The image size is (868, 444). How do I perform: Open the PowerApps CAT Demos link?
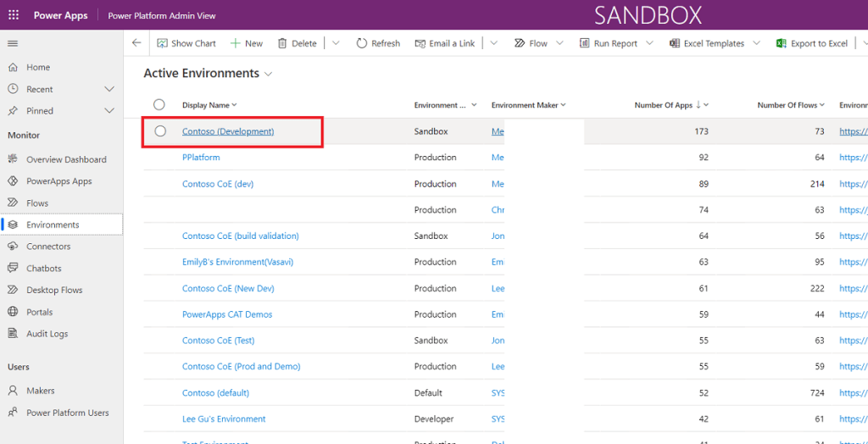(x=227, y=314)
